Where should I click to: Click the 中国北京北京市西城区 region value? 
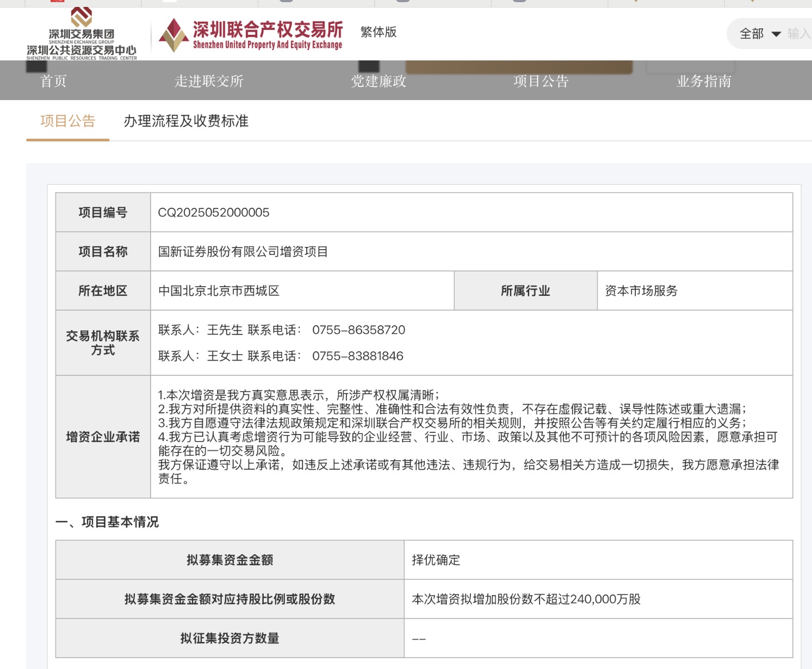pos(219,291)
